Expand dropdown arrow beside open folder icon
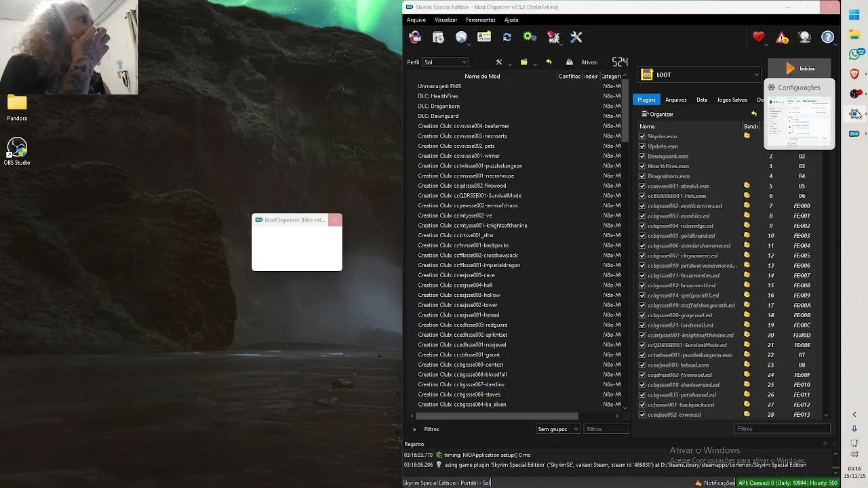 click(x=534, y=64)
